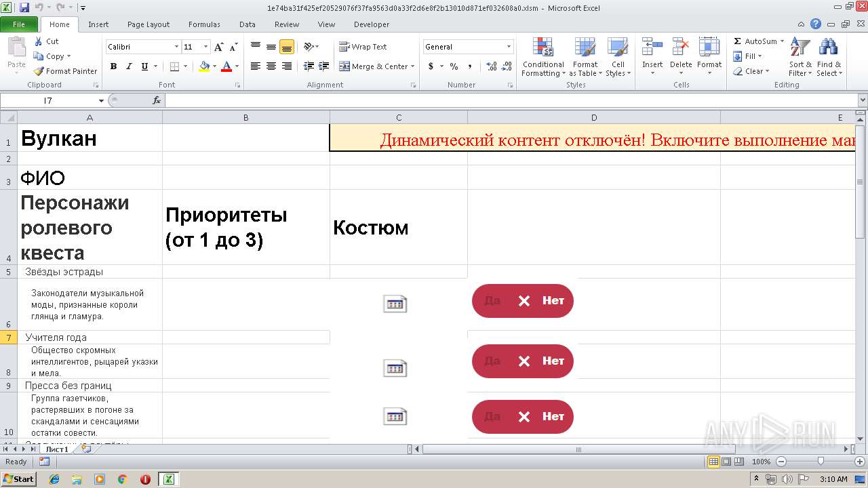
Task: Click the calendar control icon in row 6
Action: click(x=395, y=304)
